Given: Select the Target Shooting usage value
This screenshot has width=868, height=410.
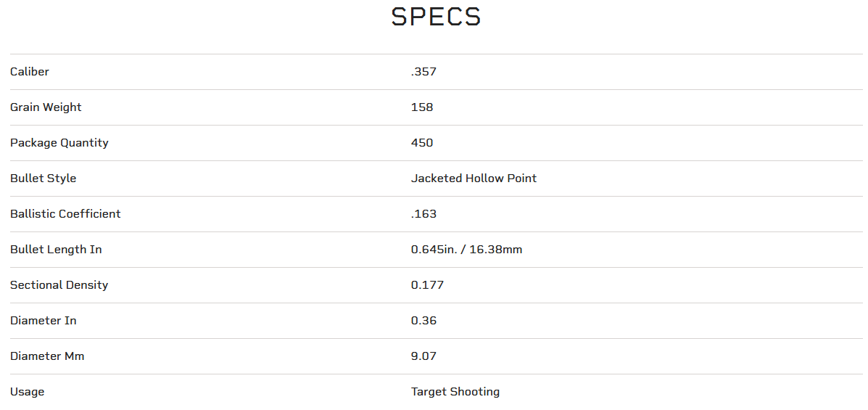Looking at the screenshot, I should click(455, 392).
